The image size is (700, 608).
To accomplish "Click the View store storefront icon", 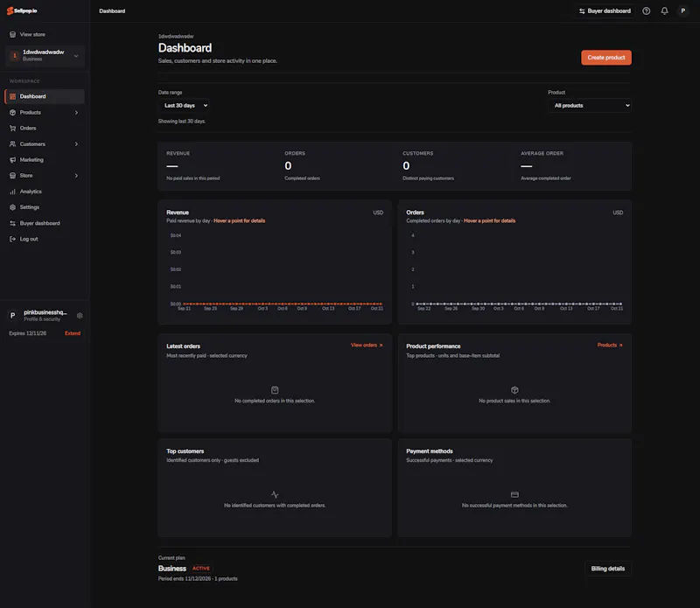I will click(x=12, y=34).
